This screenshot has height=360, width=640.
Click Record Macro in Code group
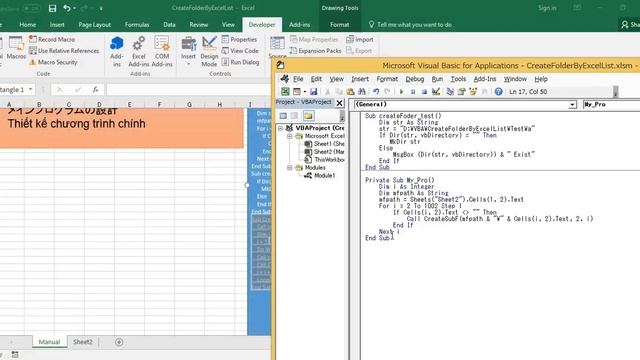coord(52,39)
